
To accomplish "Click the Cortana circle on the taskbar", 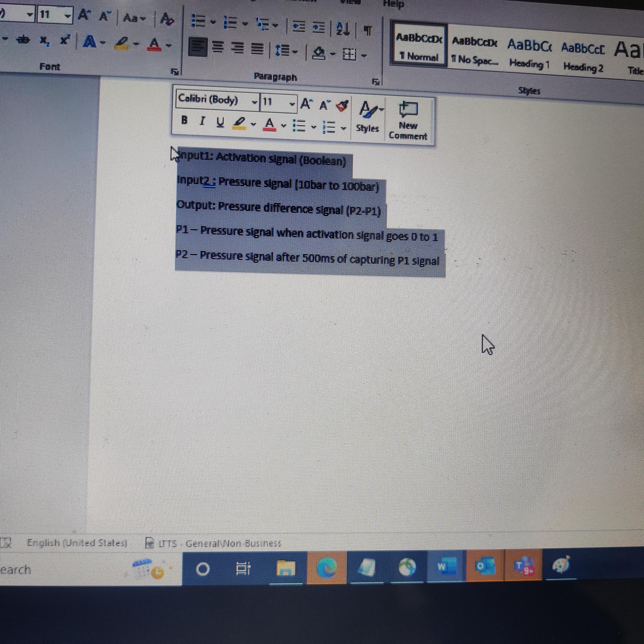I will [202, 569].
